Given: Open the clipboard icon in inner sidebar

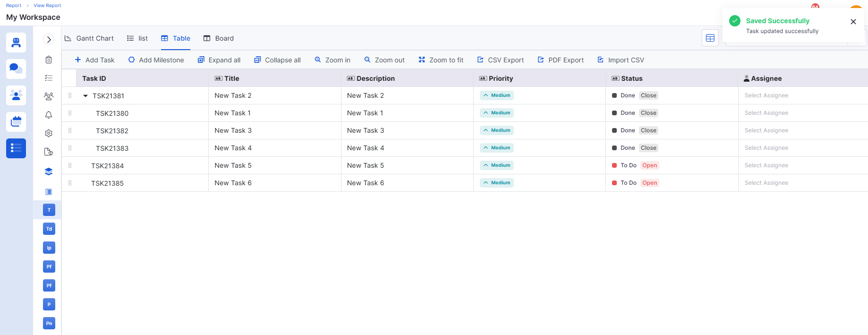Looking at the screenshot, I should (x=49, y=60).
